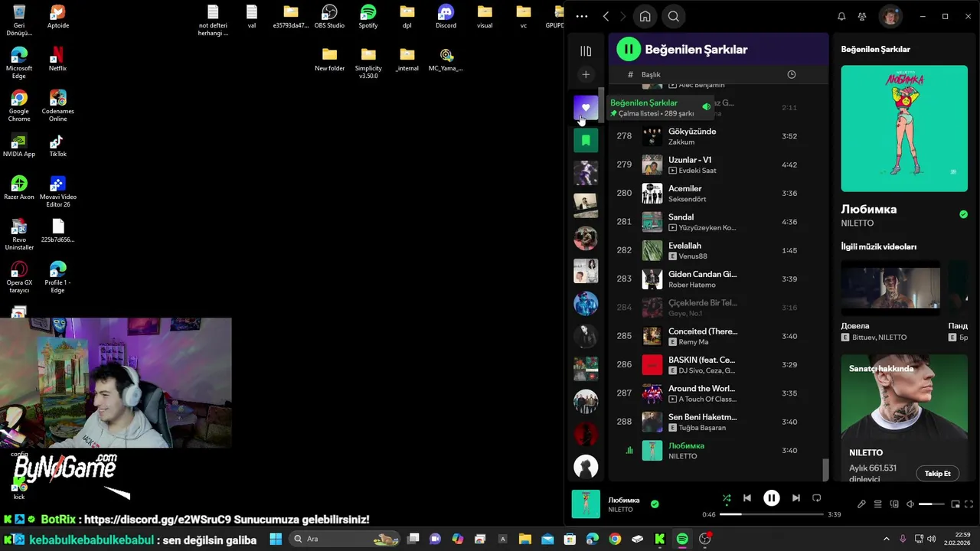Seek within the song progress bar
The image size is (980, 551).
pyautogui.click(x=772, y=514)
